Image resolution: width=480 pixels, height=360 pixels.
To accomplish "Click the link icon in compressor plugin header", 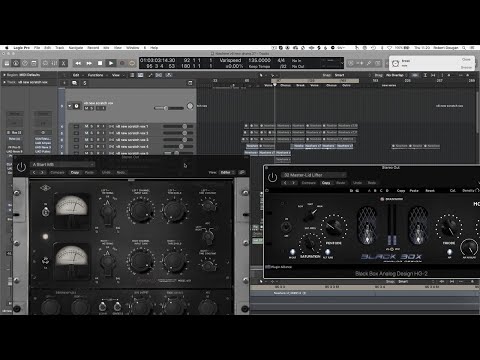I will pyautogui.click(x=242, y=172).
